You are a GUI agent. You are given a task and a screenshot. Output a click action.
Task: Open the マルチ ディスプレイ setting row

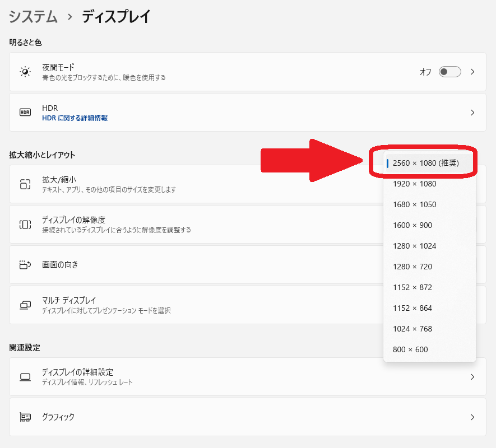tap(248, 305)
